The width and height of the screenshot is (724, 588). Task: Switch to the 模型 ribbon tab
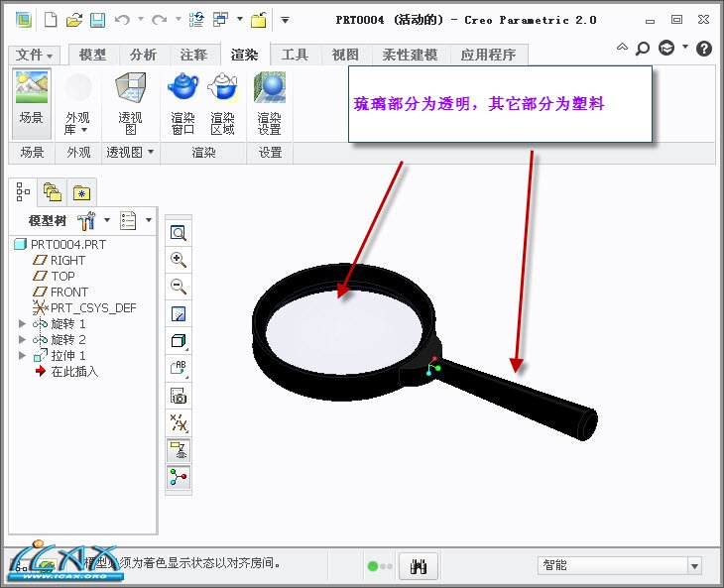[x=93, y=55]
